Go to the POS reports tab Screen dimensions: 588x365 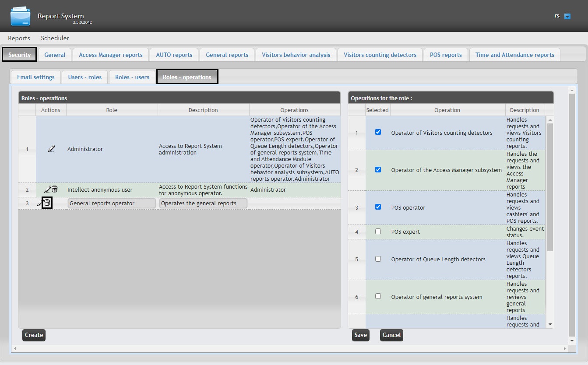[x=446, y=55]
